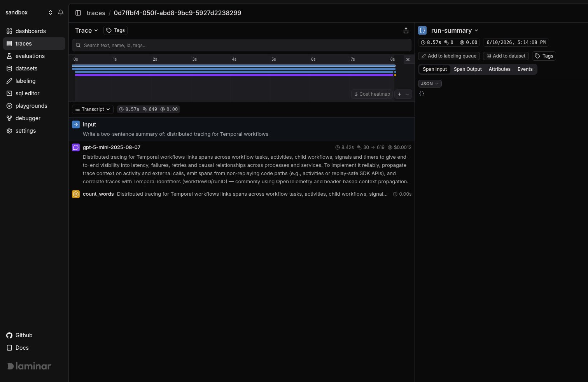588x382 pixels.
Task: Open settings from sidebar
Action: (x=34, y=131)
